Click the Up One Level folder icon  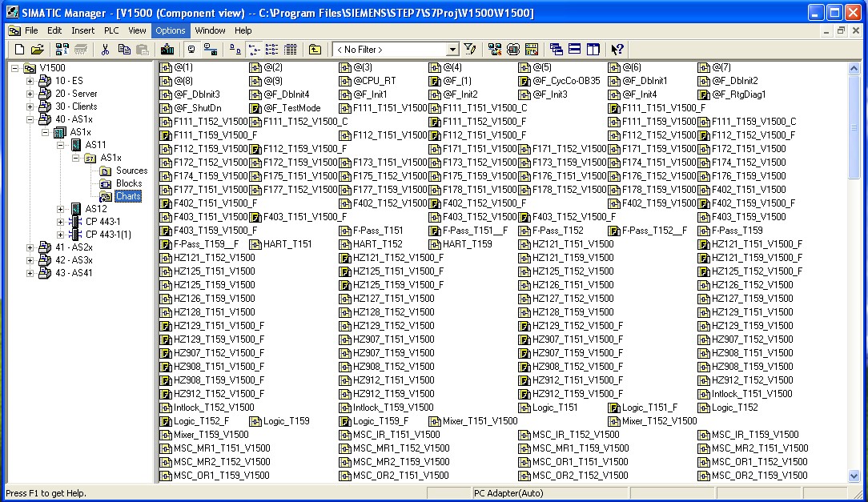point(315,50)
